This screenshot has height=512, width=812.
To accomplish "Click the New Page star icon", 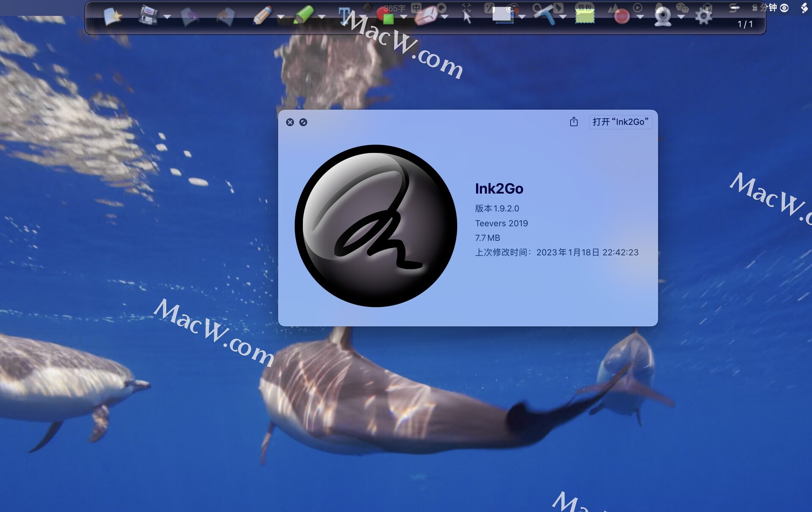I will (x=112, y=16).
